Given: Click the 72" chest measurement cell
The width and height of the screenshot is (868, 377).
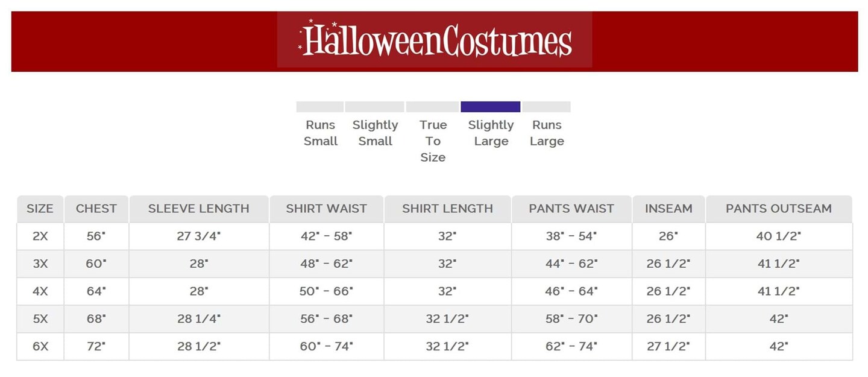Looking at the screenshot, I should pos(96,346).
